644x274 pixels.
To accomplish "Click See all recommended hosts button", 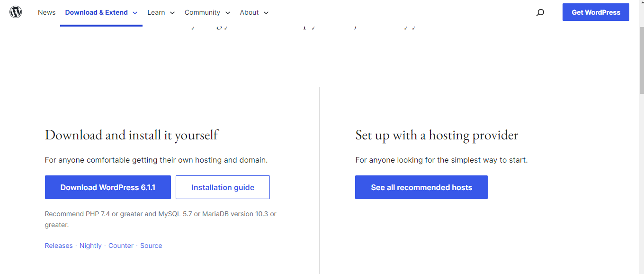I will (421, 187).
